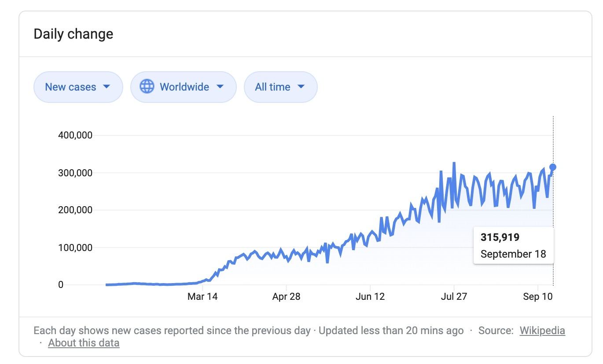
Task: Click the Apr 28 date label
Action: [x=286, y=297]
